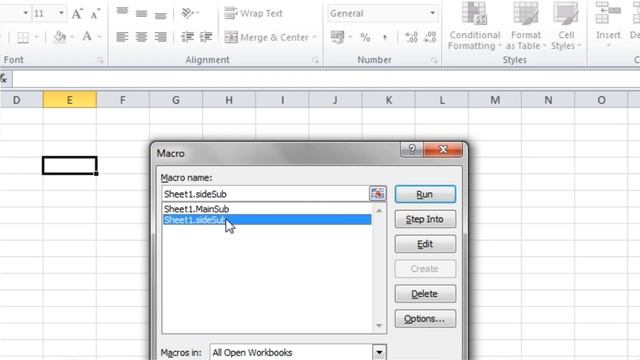Click Increase Decimal icon

[411, 37]
